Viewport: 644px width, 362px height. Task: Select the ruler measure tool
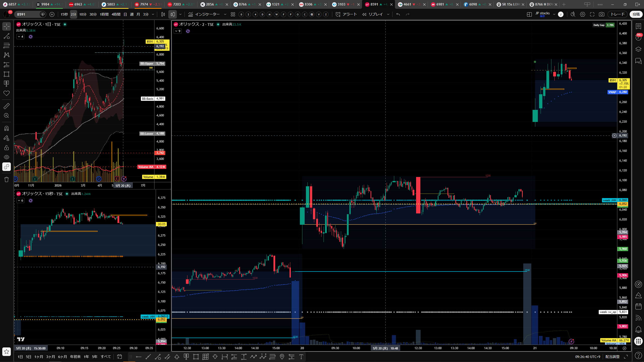click(7, 106)
